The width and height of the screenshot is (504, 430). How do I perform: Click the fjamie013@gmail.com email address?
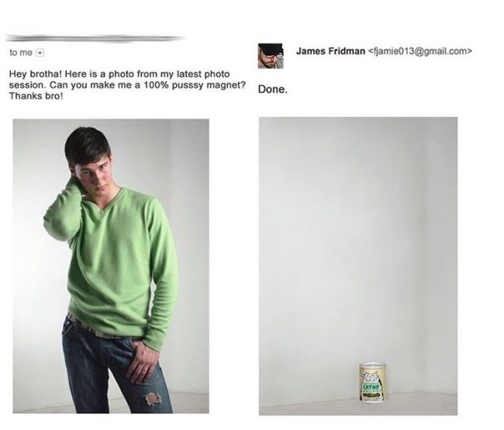(419, 51)
